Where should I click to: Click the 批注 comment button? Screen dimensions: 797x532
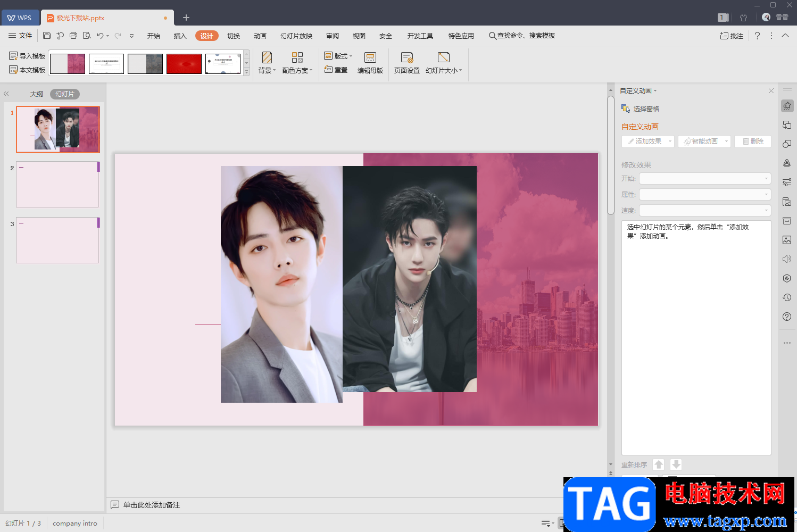(x=732, y=36)
